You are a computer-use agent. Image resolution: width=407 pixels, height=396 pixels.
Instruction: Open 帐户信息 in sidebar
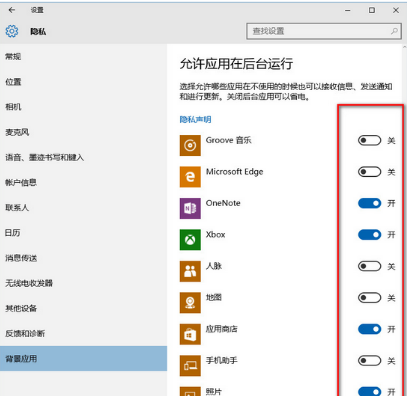coord(83,183)
